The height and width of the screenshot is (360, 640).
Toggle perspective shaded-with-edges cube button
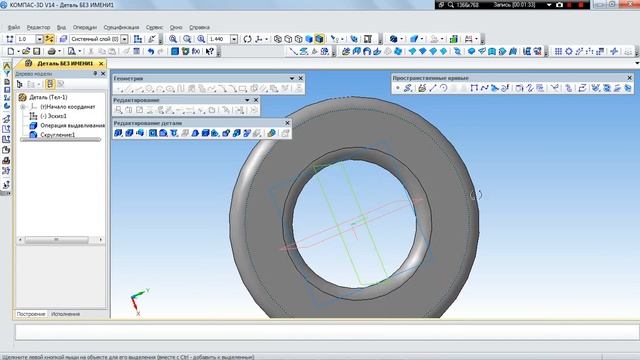[x=320, y=39]
